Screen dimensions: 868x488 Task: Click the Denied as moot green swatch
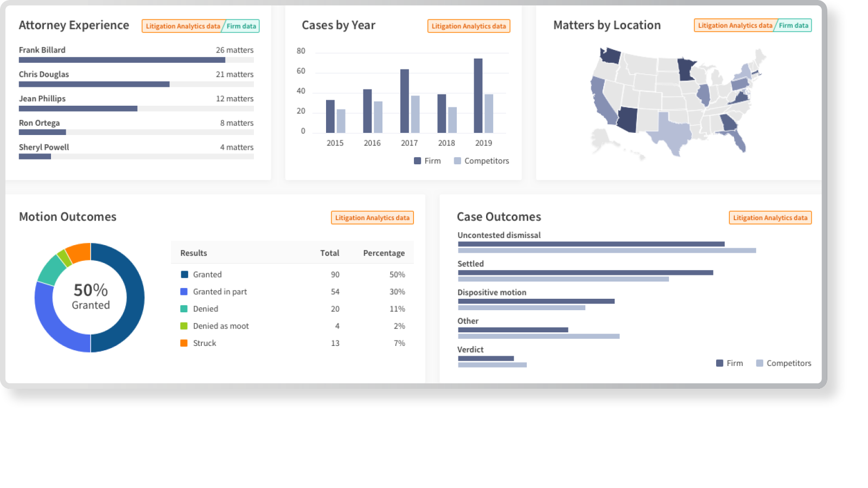pos(184,326)
